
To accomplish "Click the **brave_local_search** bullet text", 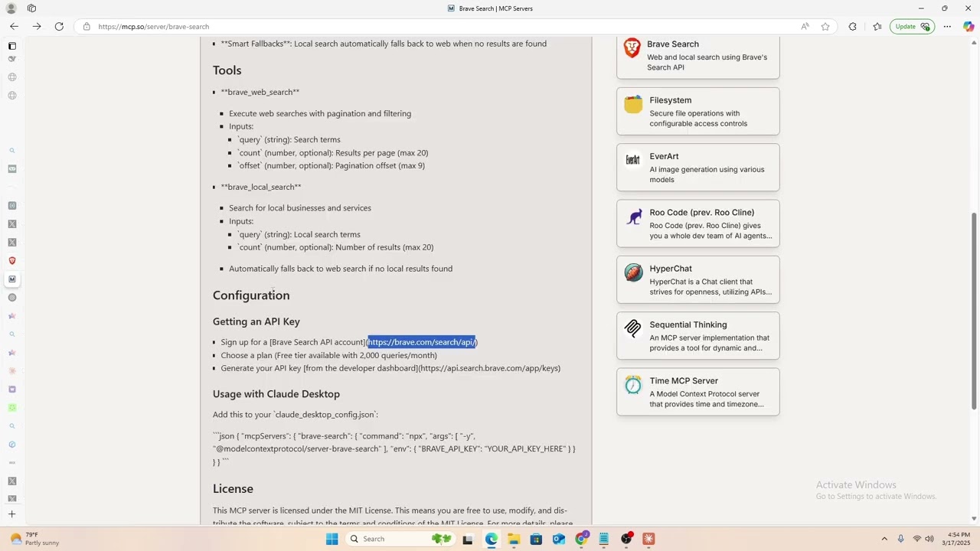I will click(261, 187).
